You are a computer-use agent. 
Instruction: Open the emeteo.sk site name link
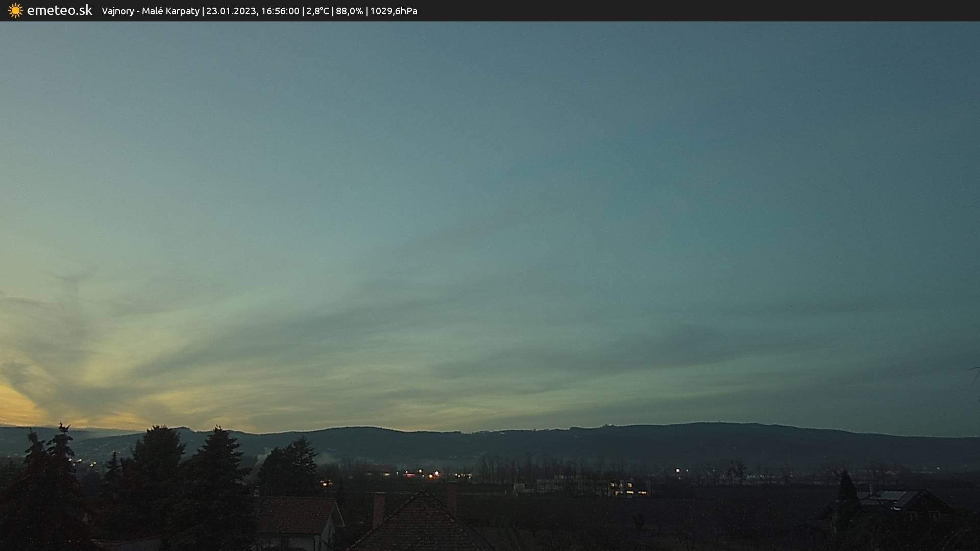60,10
